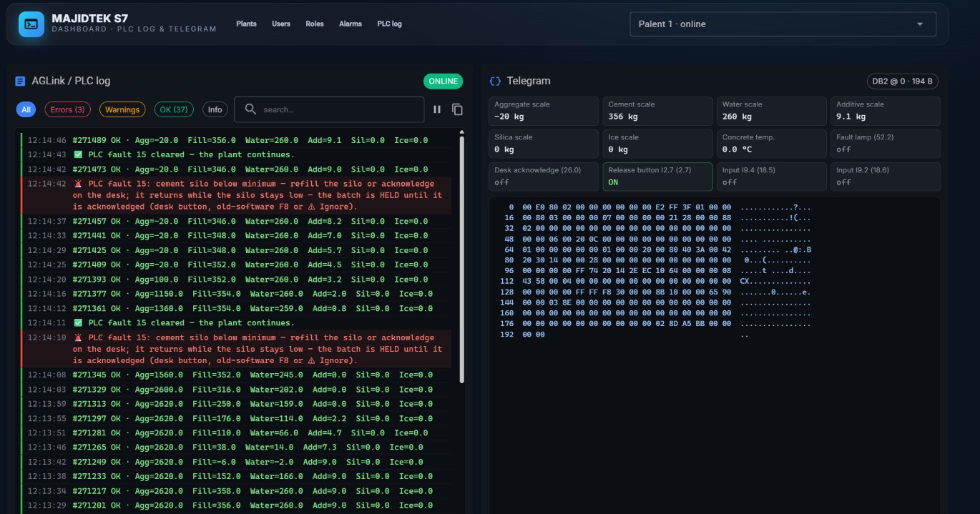Image resolution: width=980 pixels, height=514 pixels.
Task: Select the Cement scale card
Action: (x=658, y=111)
